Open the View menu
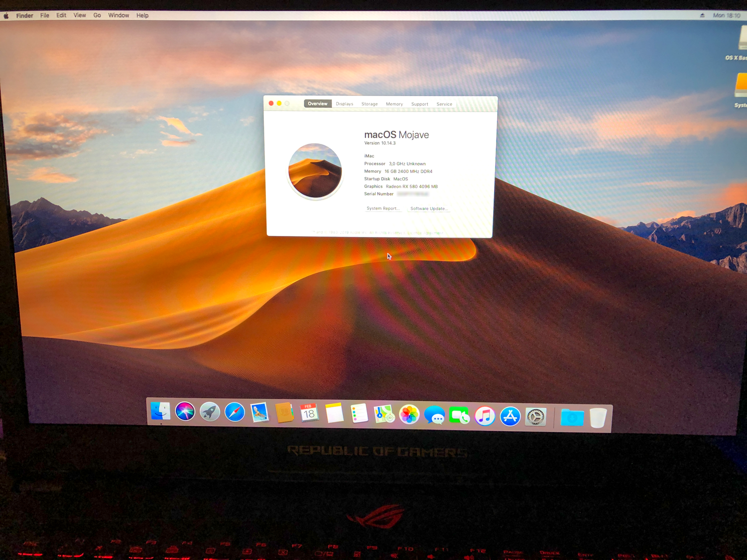The width and height of the screenshot is (747, 560). pyautogui.click(x=80, y=15)
